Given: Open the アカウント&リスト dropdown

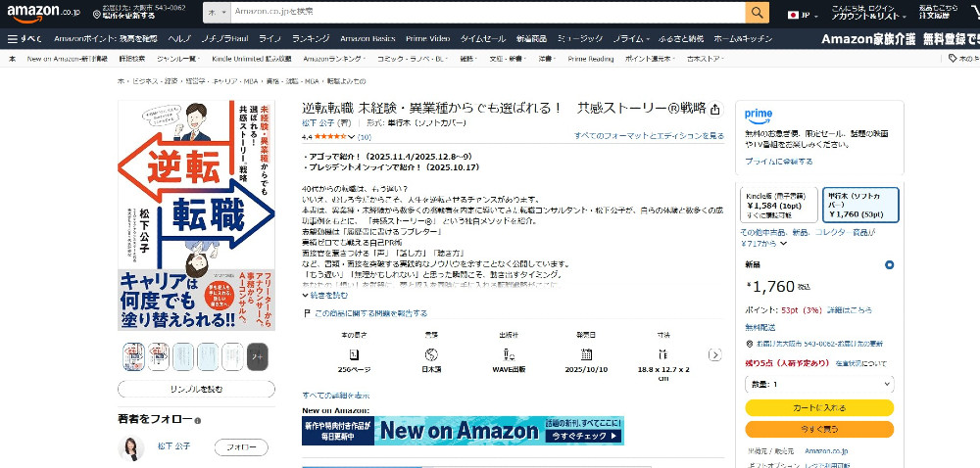Looking at the screenshot, I should coord(868,13).
